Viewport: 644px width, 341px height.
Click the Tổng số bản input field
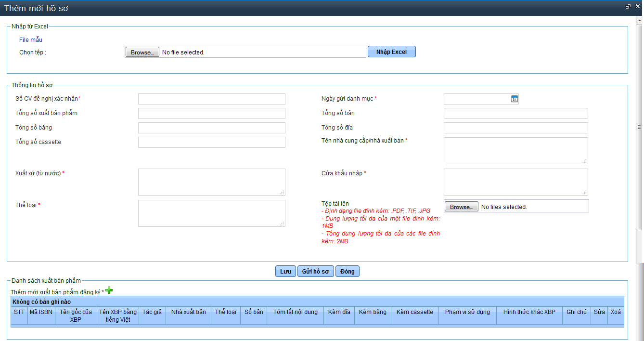[x=515, y=114]
